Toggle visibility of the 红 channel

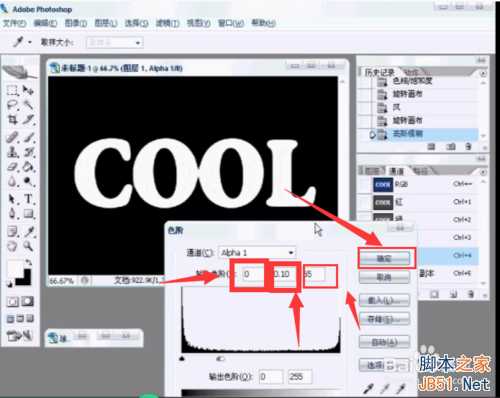coord(364,202)
